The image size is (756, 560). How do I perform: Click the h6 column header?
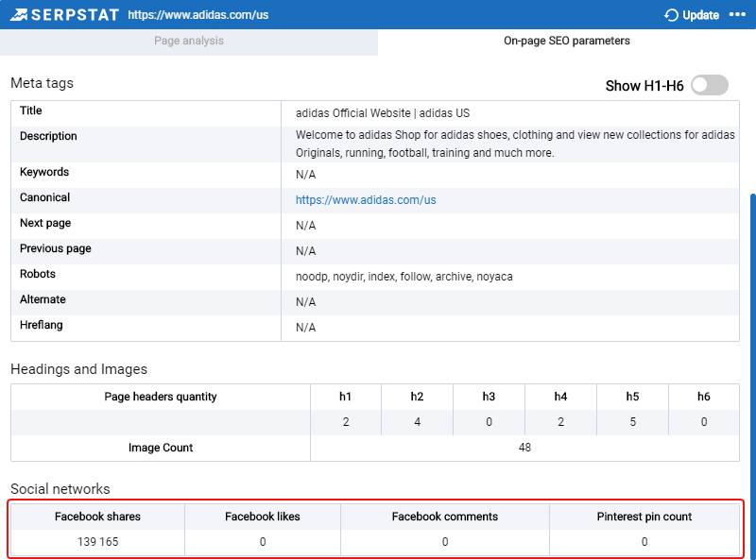point(704,397)
